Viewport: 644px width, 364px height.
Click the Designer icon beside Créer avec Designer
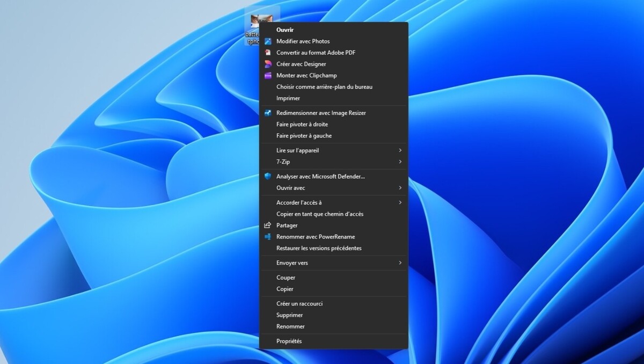pyautogui.click(x=268, y=64)
